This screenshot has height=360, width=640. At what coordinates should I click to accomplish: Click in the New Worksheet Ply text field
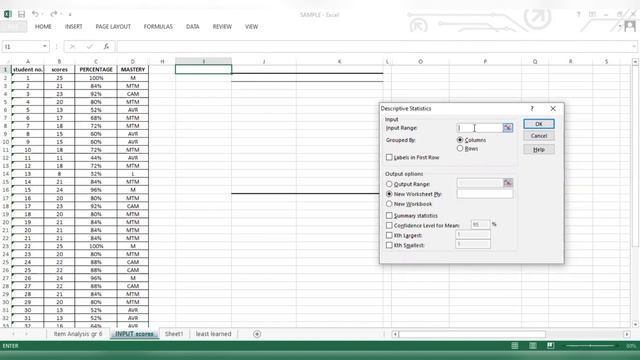coord(485,194)
